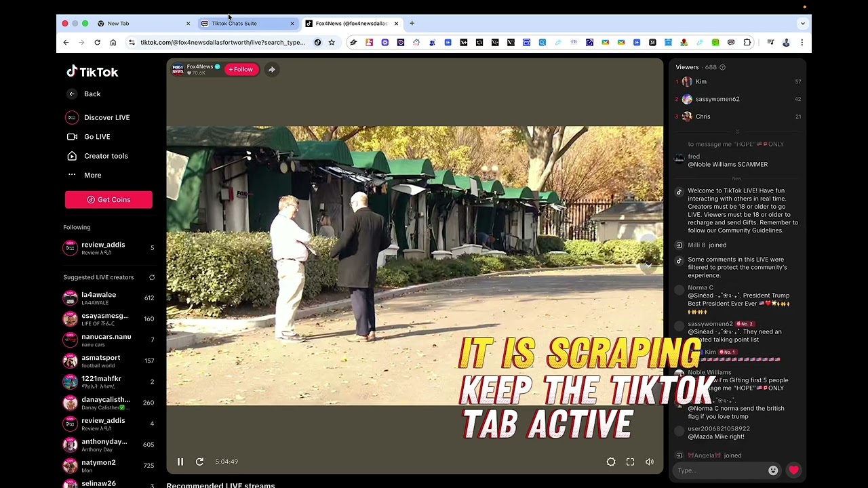
Task: Click Norma C's chat username
Action: pyautogui.click(x=701, y=287)
